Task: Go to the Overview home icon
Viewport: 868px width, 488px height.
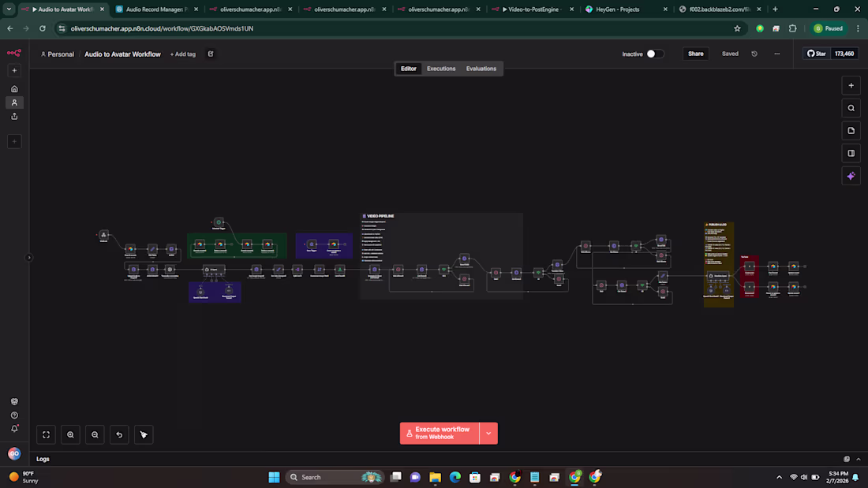Action: 14,88
